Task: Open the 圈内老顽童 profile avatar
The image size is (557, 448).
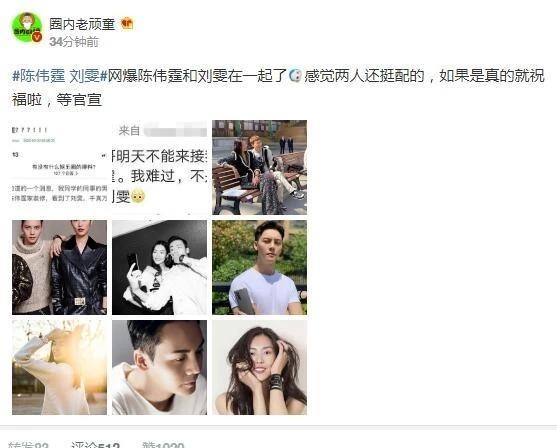Action: click(27, 28)
